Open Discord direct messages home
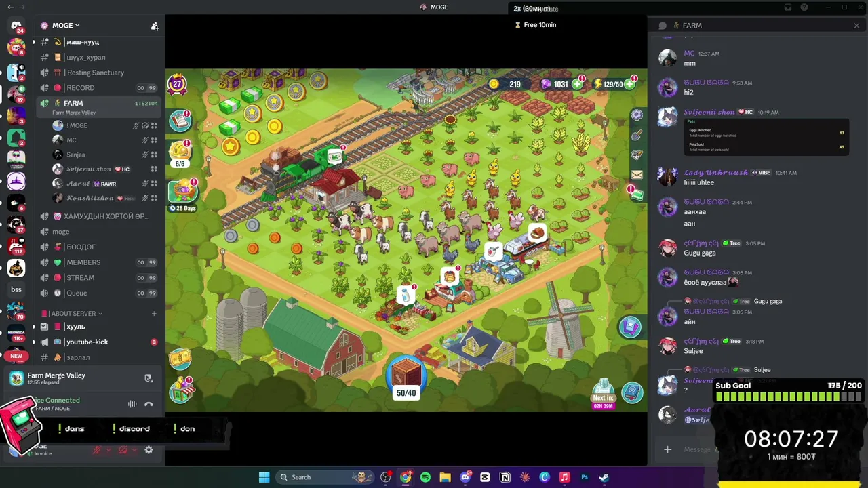This screenshot has height=488, width=868. pos(16,26)
